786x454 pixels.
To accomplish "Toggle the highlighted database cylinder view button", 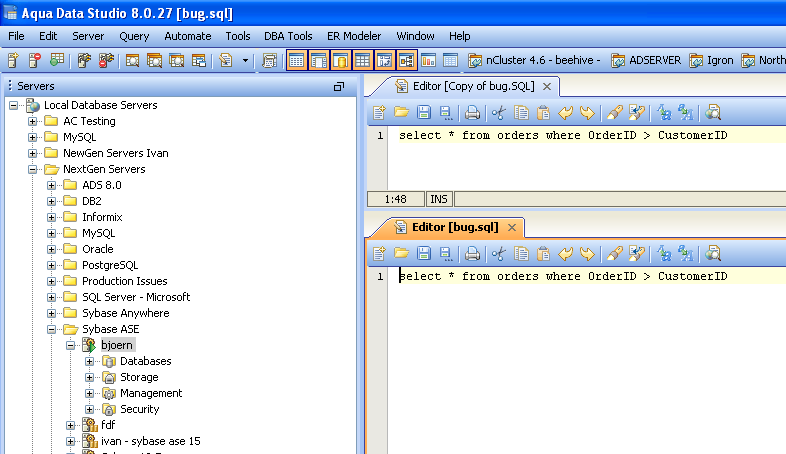I will 340,61.
